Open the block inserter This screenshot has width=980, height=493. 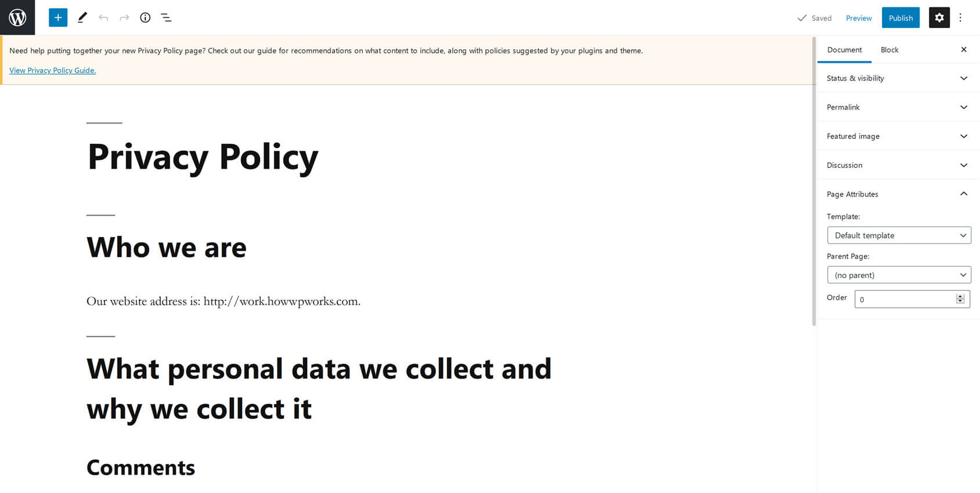click(x=57, y=17)
